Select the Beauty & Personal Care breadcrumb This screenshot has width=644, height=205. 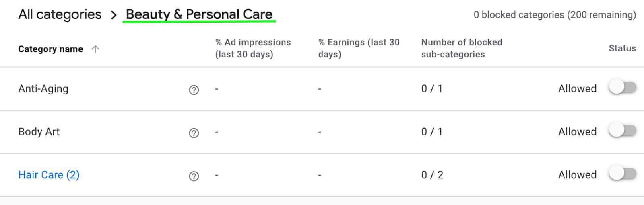coord(199,14)
